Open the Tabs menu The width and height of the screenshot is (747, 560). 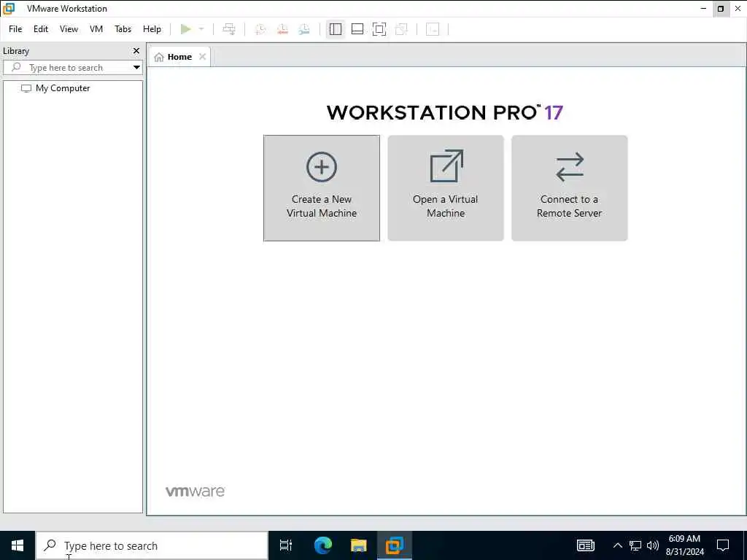(123, 29)
